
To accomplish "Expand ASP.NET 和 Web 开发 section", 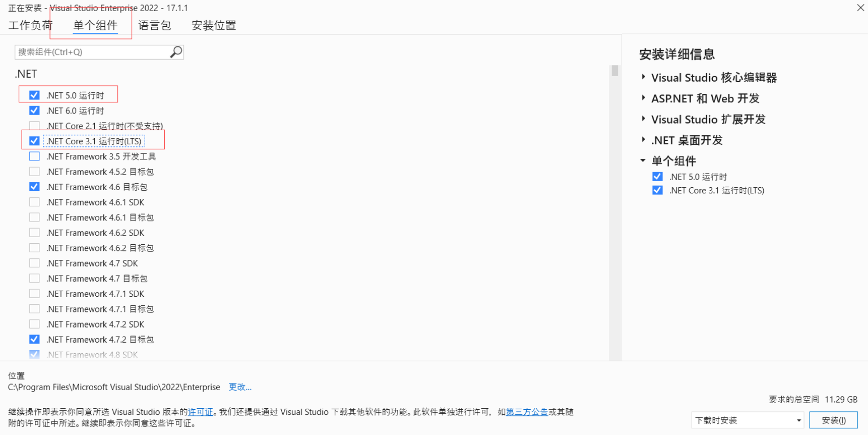I will click(x=644, y=98).
